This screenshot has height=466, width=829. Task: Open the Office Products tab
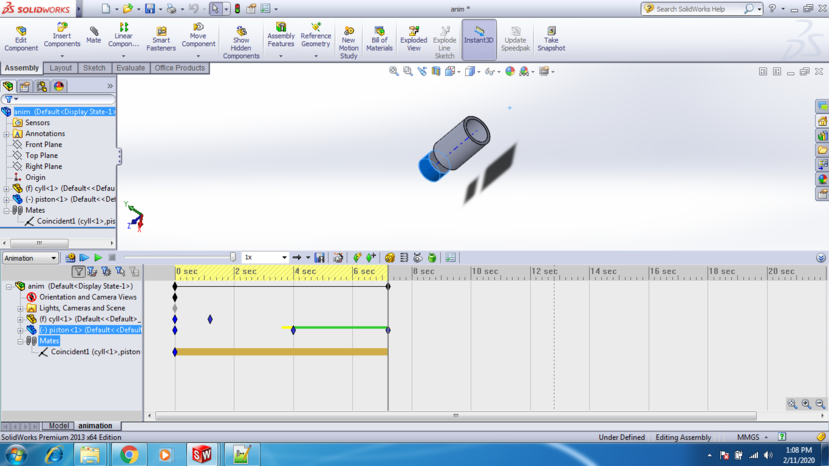pos(180,68)
